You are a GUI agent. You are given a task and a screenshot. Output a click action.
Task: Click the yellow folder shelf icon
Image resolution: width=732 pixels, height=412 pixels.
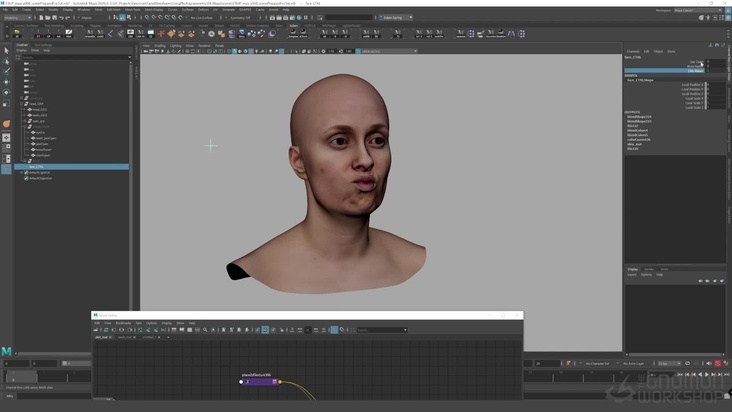point(17,33)
